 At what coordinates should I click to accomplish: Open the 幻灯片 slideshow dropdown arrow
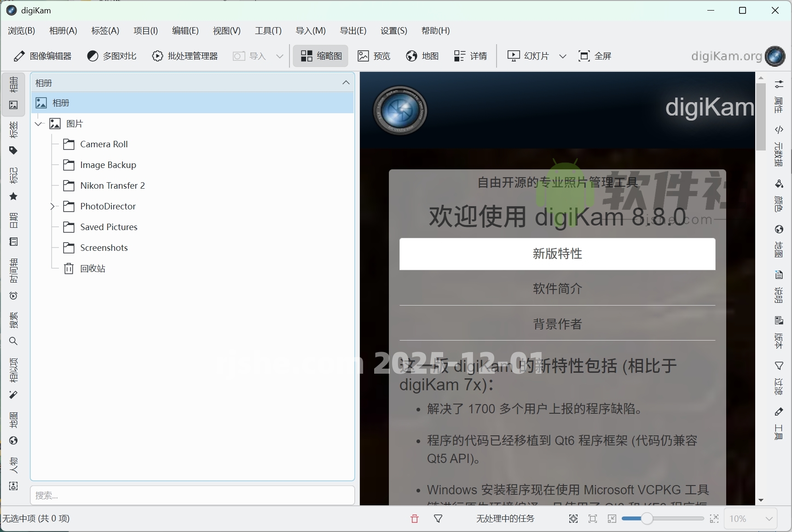pos(563,56)
